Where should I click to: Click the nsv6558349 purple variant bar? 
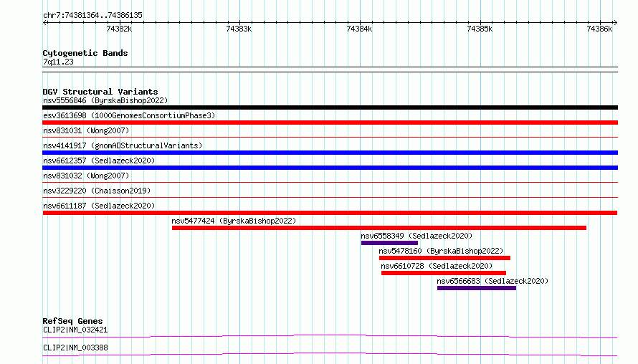click(x=389, y=243)
